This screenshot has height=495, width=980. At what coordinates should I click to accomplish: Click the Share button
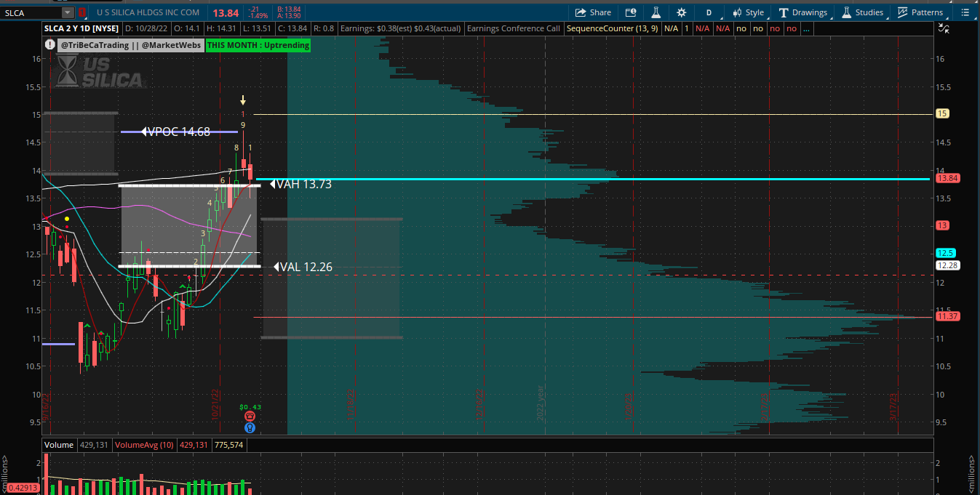593,12
